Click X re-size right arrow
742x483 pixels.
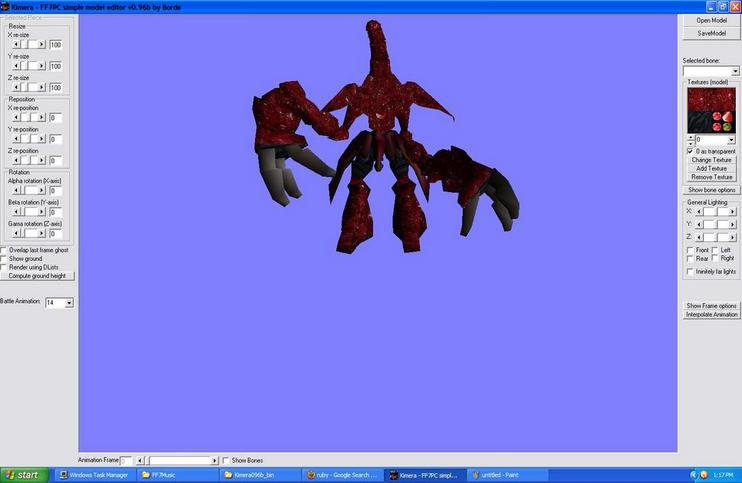point(42,44)
